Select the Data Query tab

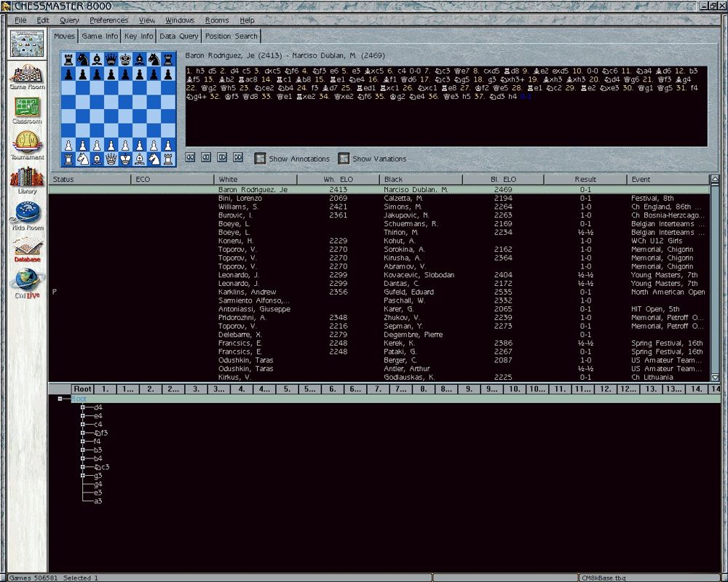(x=178, y=36)
